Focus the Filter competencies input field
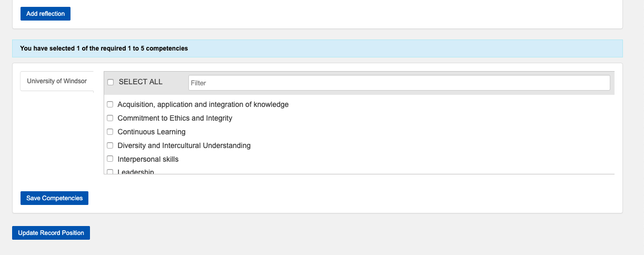Screen dimensions: 644x255 tap(399, 83)
